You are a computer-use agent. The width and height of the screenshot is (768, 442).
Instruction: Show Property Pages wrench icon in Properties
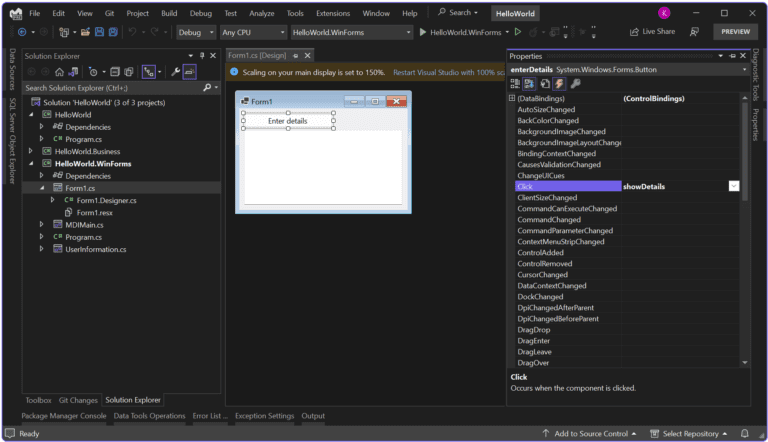tap(576, 84)
